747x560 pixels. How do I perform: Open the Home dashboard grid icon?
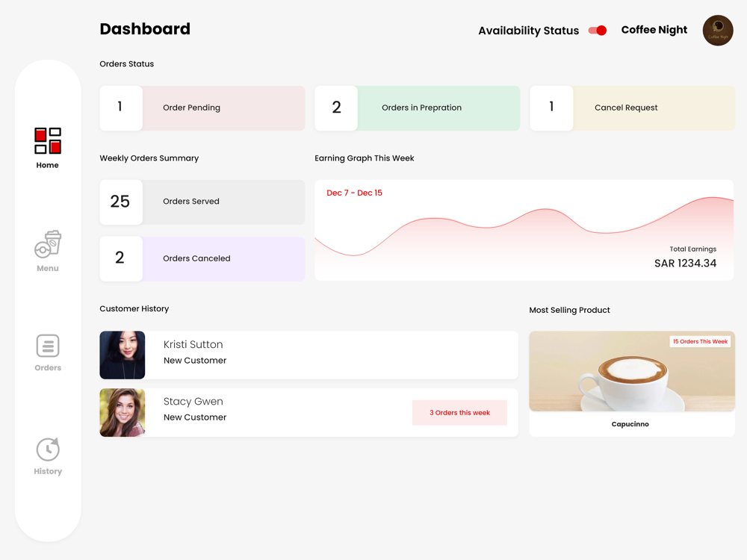48,140
